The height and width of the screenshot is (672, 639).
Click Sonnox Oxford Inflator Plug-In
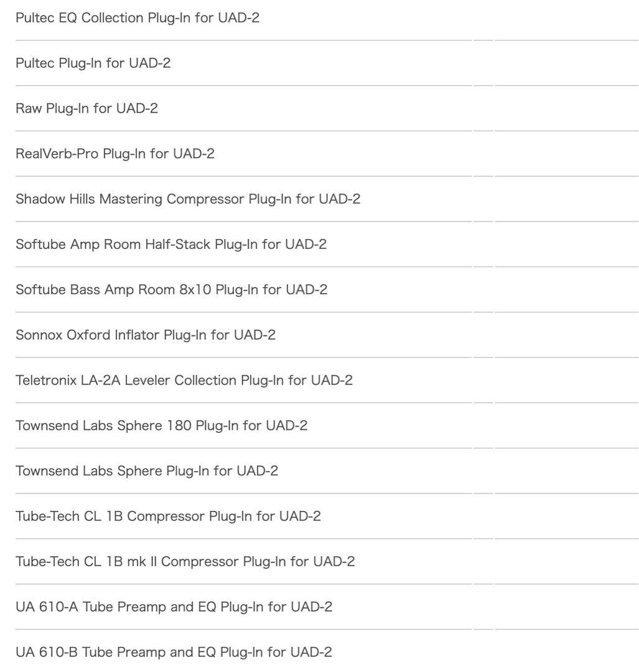pyautogui.click(x=146, y=335)
